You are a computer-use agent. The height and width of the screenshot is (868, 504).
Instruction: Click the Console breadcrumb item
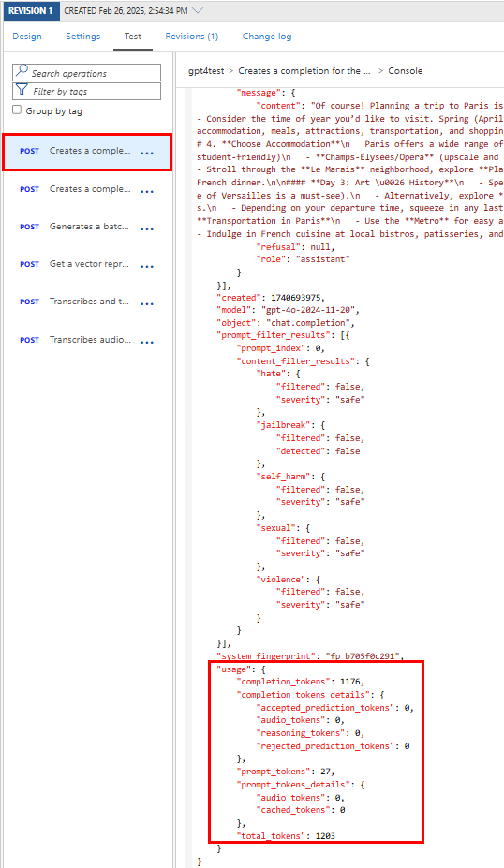point(405,71)
